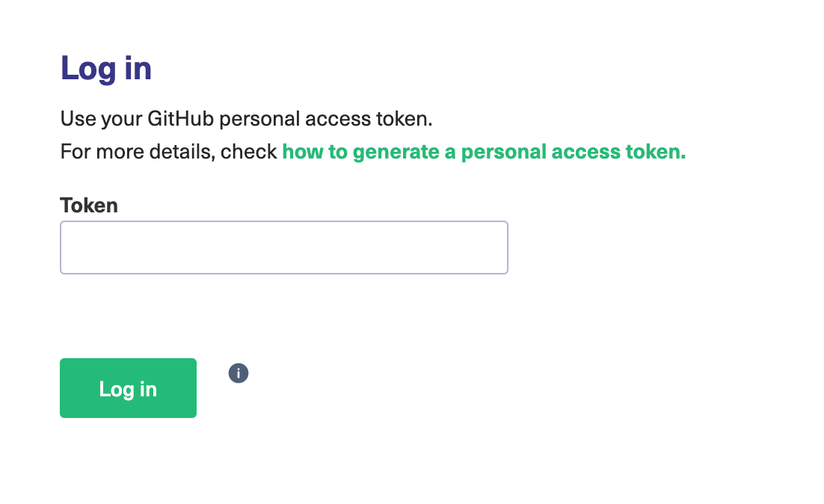
Task: Click the Log in page heading
Action: [x=106, y=68]
